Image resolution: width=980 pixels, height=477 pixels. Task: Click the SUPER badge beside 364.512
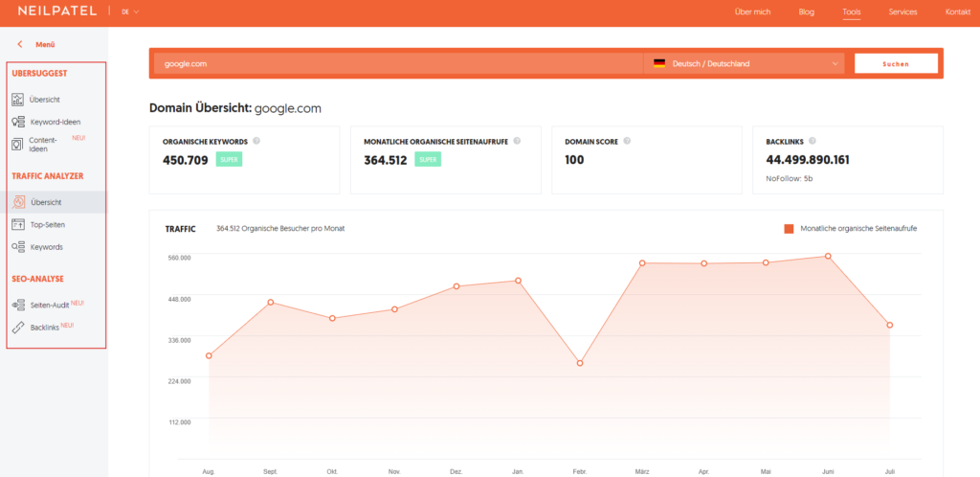click(428, 159)
